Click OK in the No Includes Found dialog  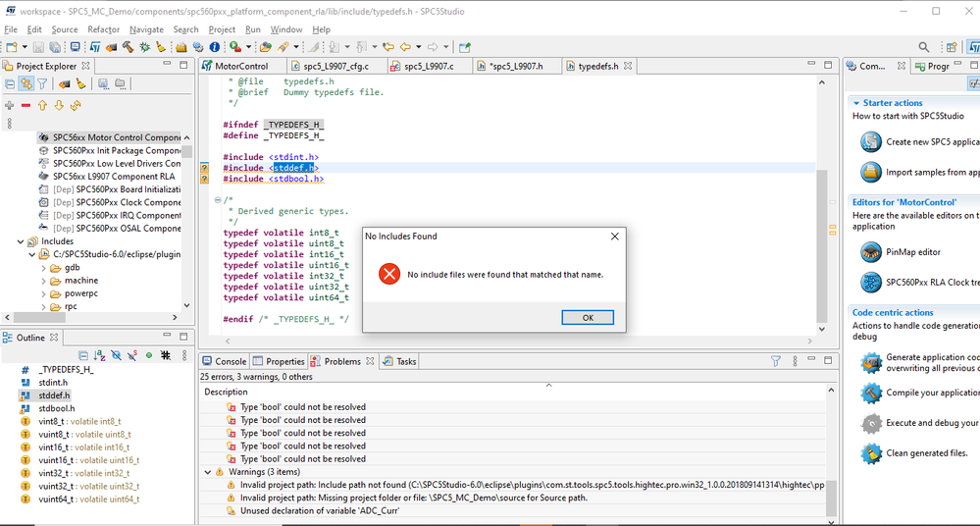(588, 318)
